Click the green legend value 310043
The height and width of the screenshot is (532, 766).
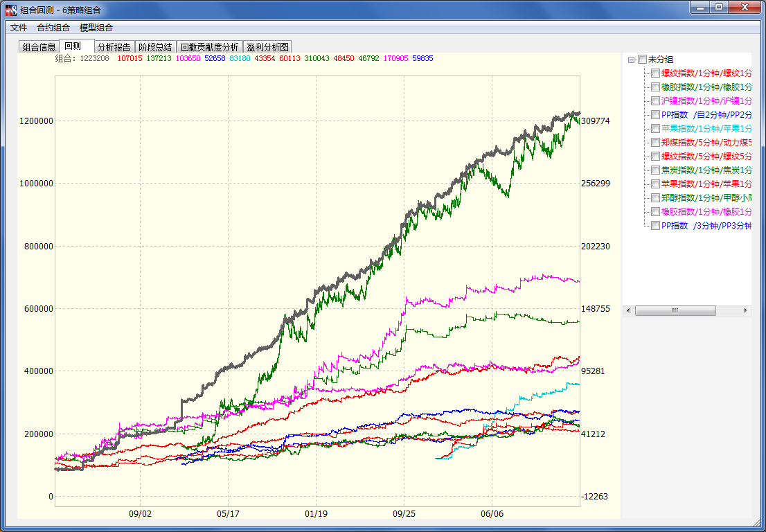click(317, 59)
